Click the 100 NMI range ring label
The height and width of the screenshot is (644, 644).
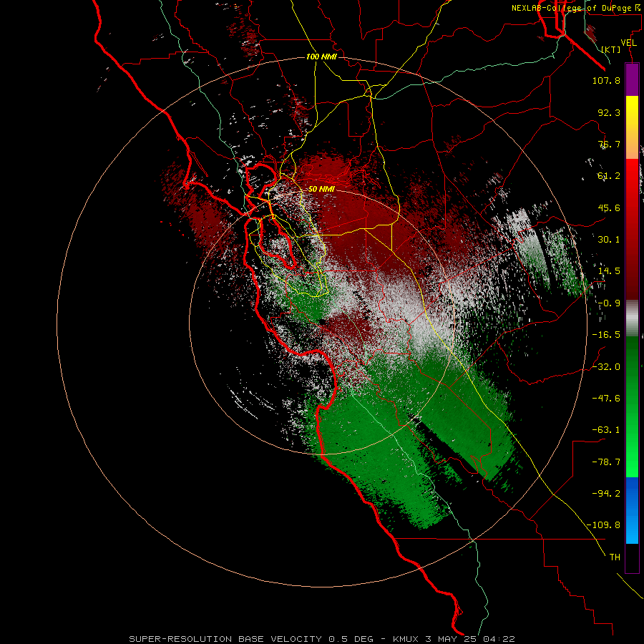point(321,57)
